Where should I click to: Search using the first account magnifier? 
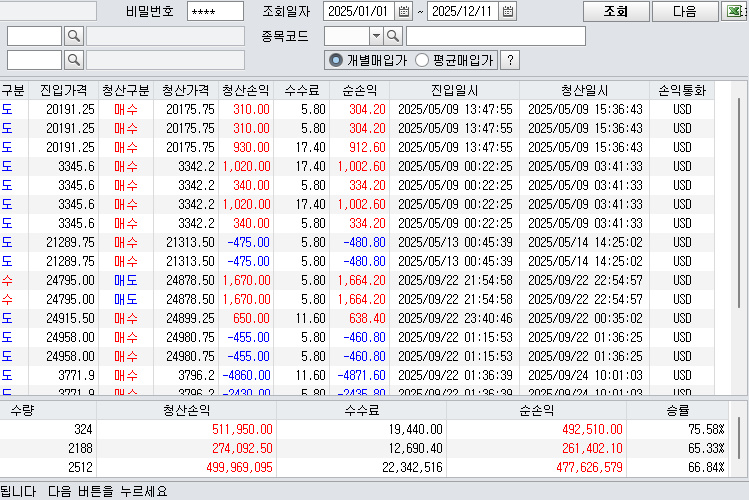pos(74,36)
